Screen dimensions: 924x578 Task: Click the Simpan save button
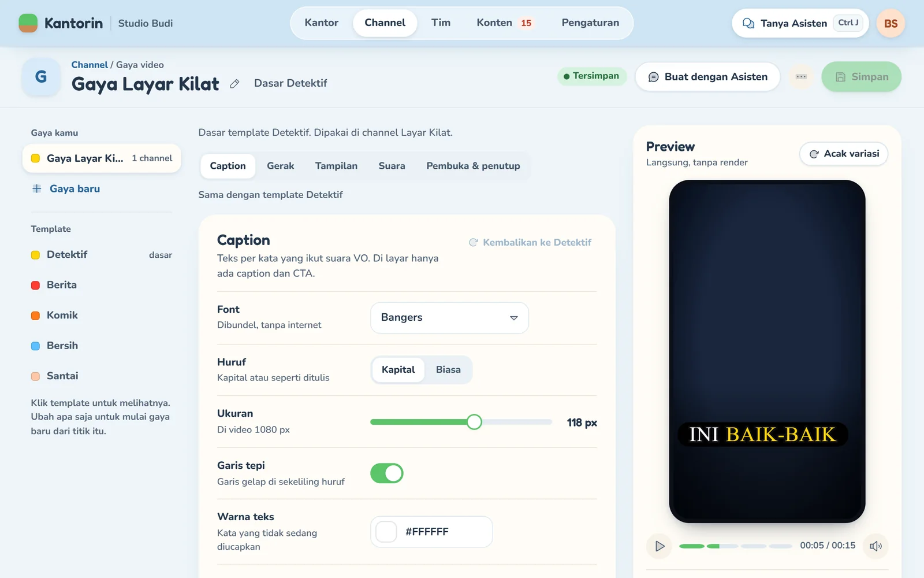pos(861,77)
